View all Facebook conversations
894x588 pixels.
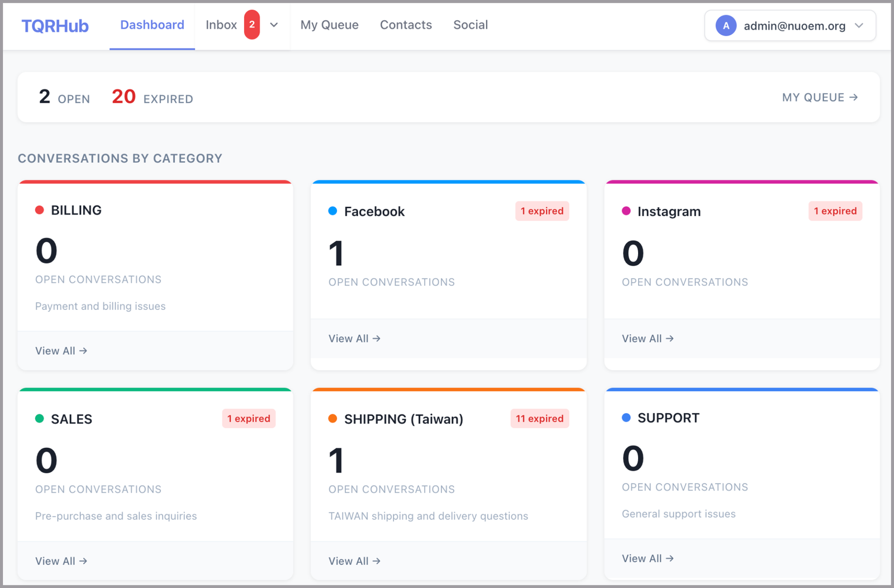(x=354, y=338)
